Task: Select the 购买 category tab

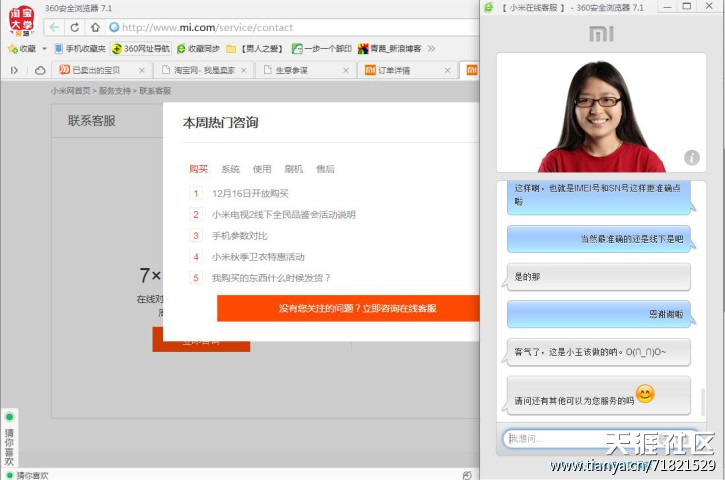Action: coord(198,169)
